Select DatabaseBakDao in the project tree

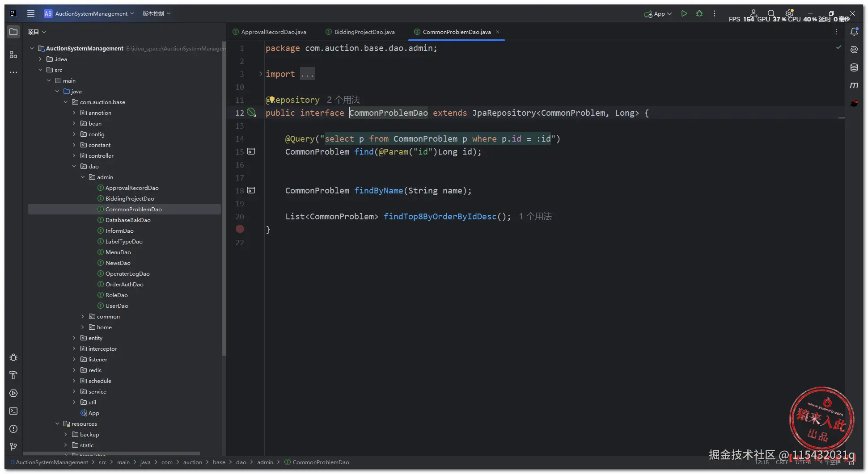coord(128,220)
